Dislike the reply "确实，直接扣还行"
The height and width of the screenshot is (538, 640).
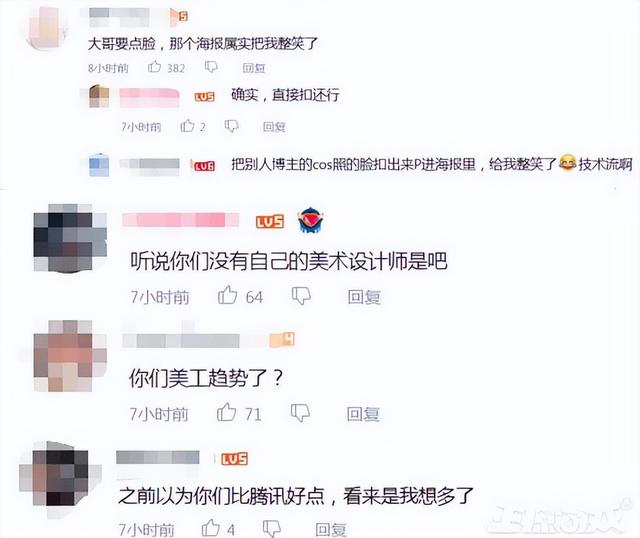[231, 126]
